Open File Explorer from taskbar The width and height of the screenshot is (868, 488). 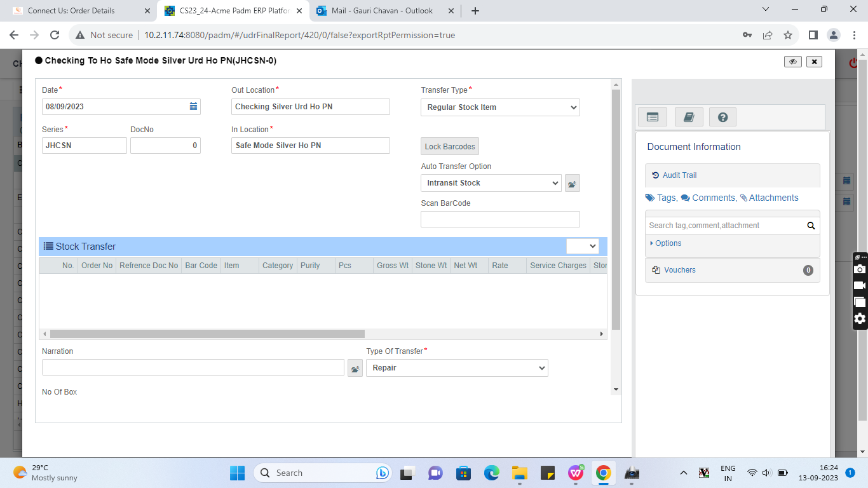[520, 473]
